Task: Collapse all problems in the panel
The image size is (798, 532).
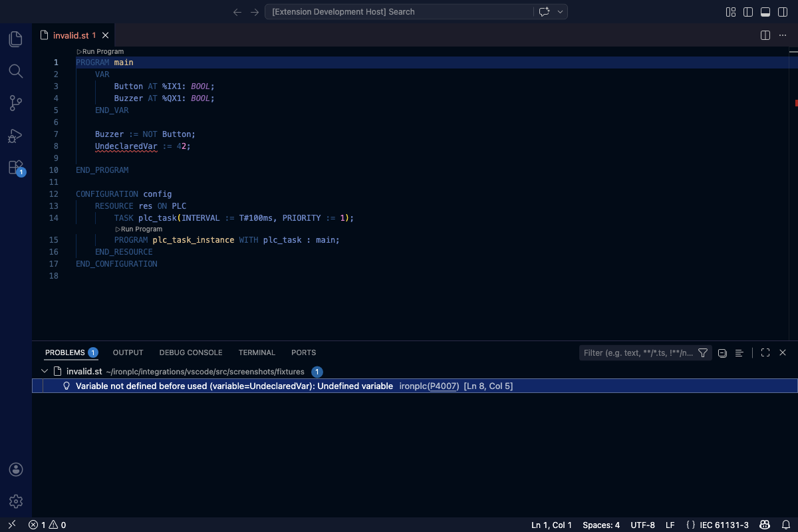Action: (x=722, y=352)
